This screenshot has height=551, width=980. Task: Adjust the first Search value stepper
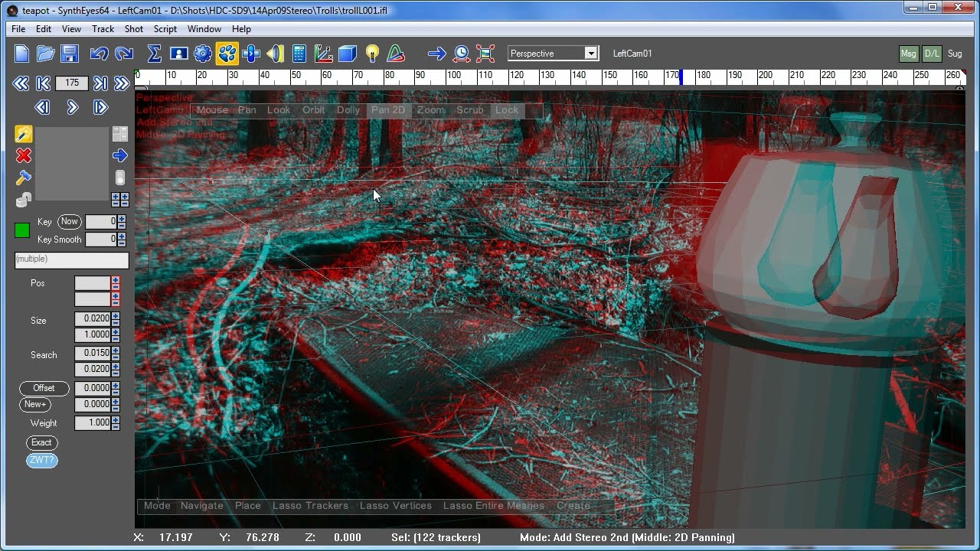[116, 354]
